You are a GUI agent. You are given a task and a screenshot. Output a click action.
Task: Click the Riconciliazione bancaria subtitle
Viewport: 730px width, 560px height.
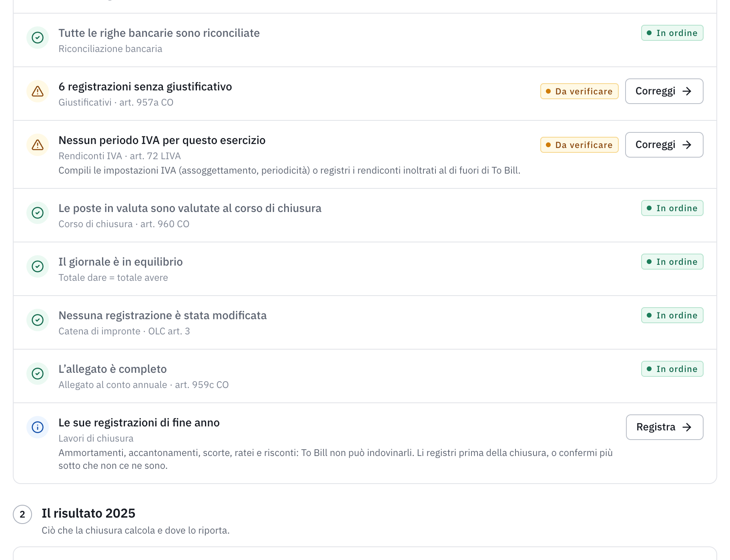[x=110, y=49]
